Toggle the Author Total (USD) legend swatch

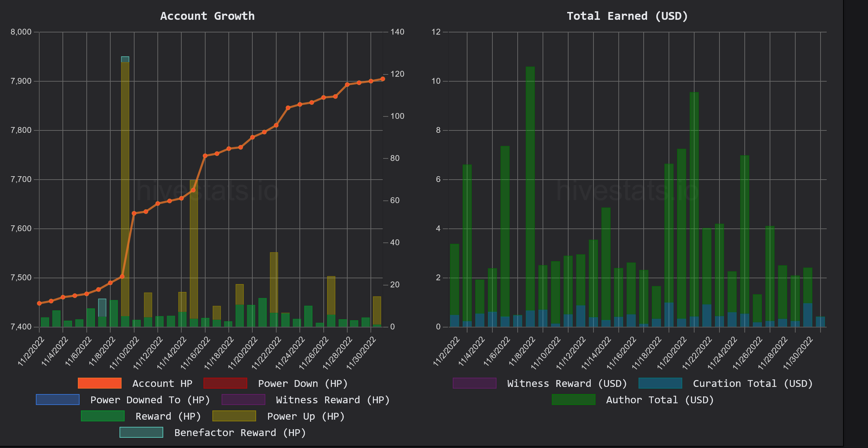coord(574,400)
